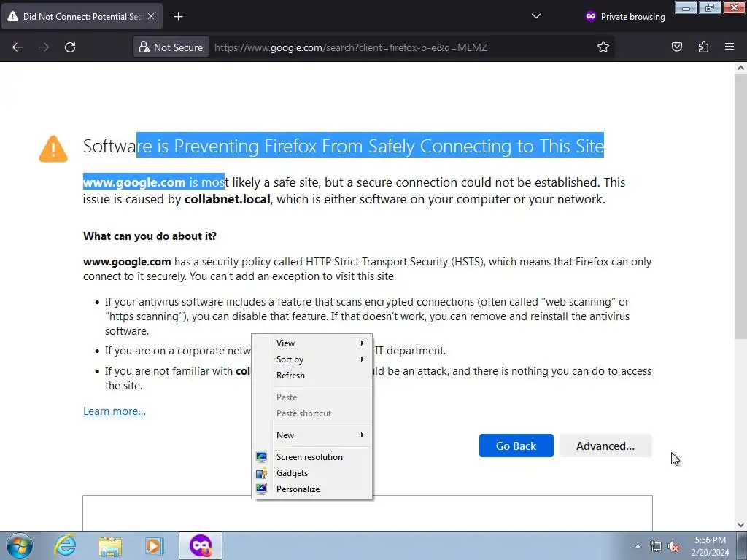Click the highlighted www.google.com text
Viewport: 747px width, 560px height.
(x=134, y=182)
